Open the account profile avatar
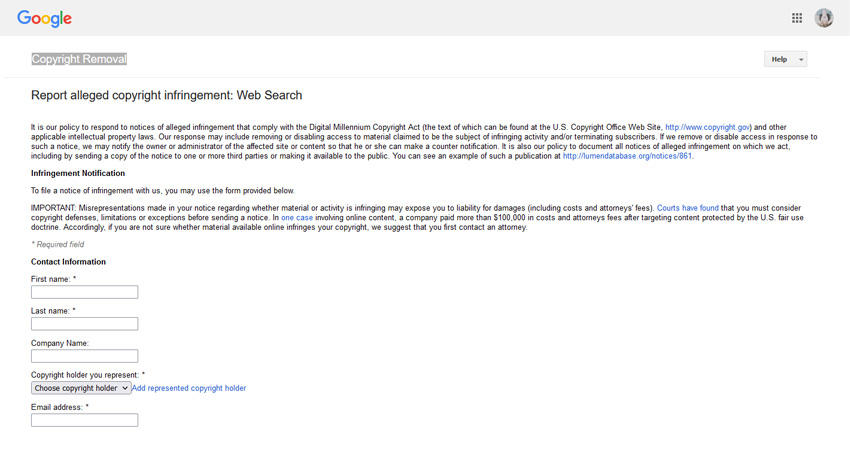Screen dimensions: 850x450 tap(824, 18)
